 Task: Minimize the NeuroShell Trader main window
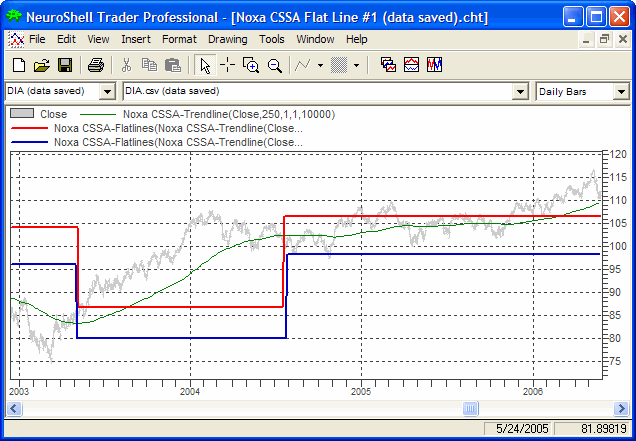pyautogui.click(x=573, y=17)
